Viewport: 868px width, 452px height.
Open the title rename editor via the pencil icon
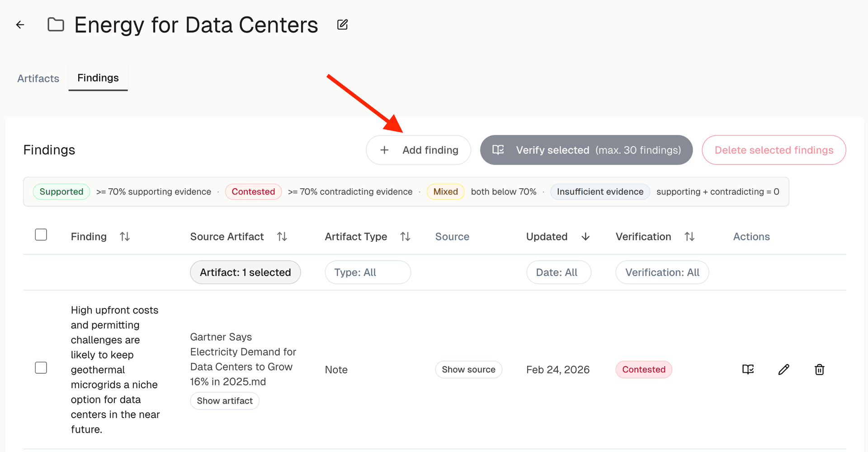point(342,24)
